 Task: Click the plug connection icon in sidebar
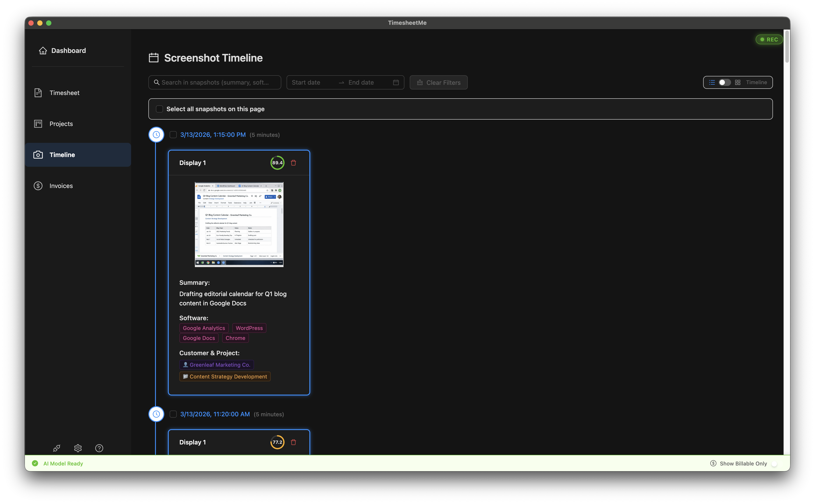(x=57, y=448)
